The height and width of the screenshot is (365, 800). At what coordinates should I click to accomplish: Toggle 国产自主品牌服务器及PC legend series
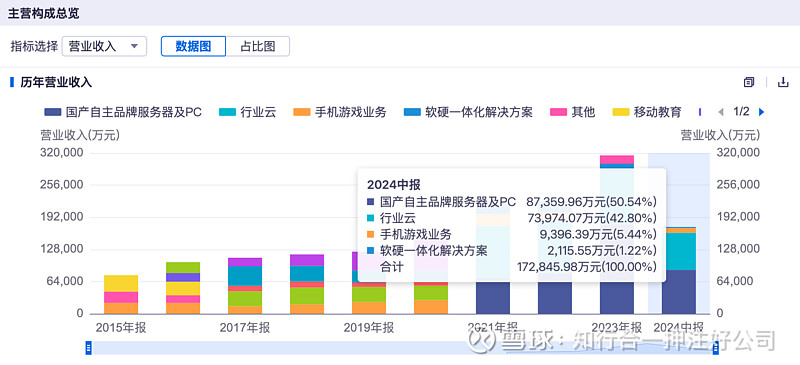pos(123,112)
